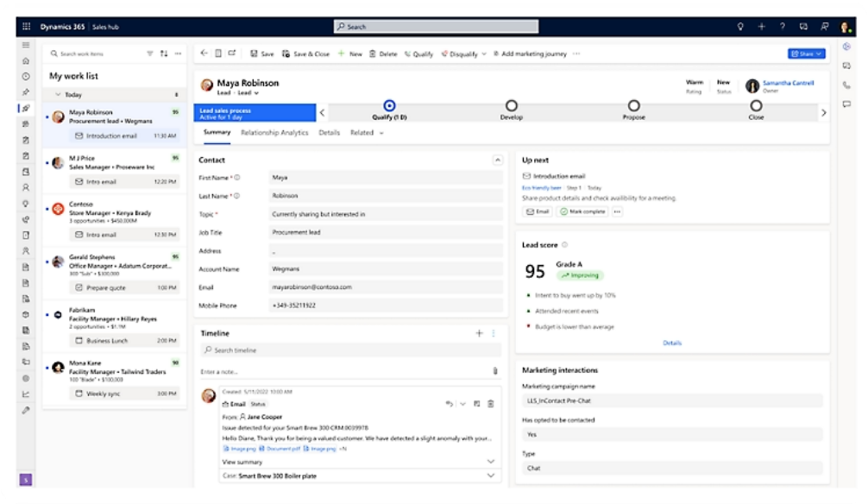Open timeline vertical ellipsis options

tap(494, 333)
